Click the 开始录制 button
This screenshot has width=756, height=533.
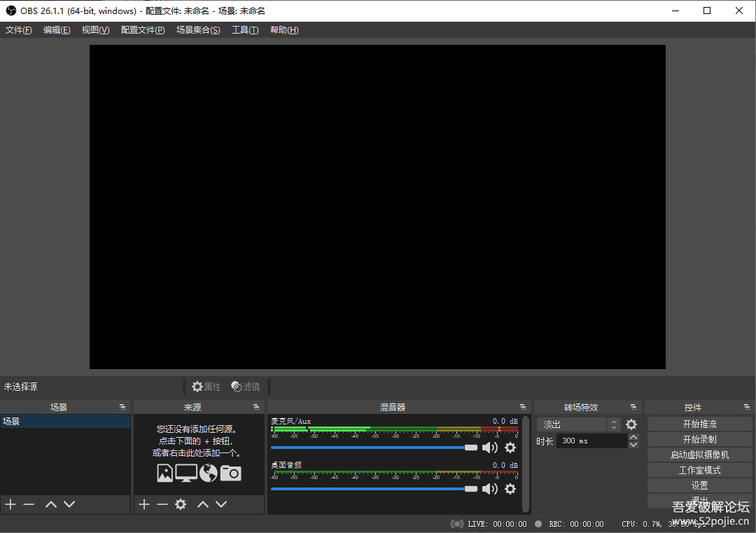699,439
